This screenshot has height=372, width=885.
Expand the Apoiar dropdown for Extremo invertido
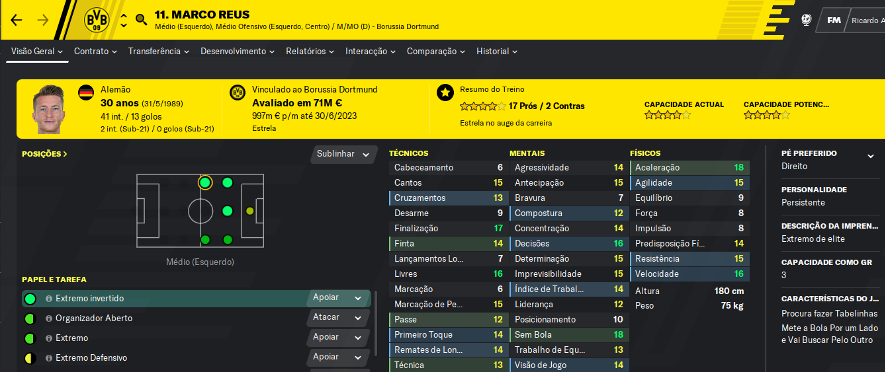point(338,297)
